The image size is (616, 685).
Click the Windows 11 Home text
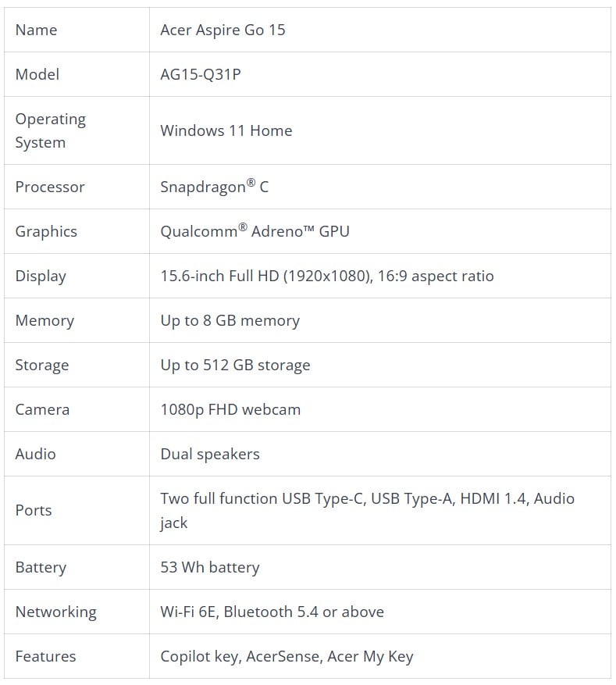(x=226, y=130)
